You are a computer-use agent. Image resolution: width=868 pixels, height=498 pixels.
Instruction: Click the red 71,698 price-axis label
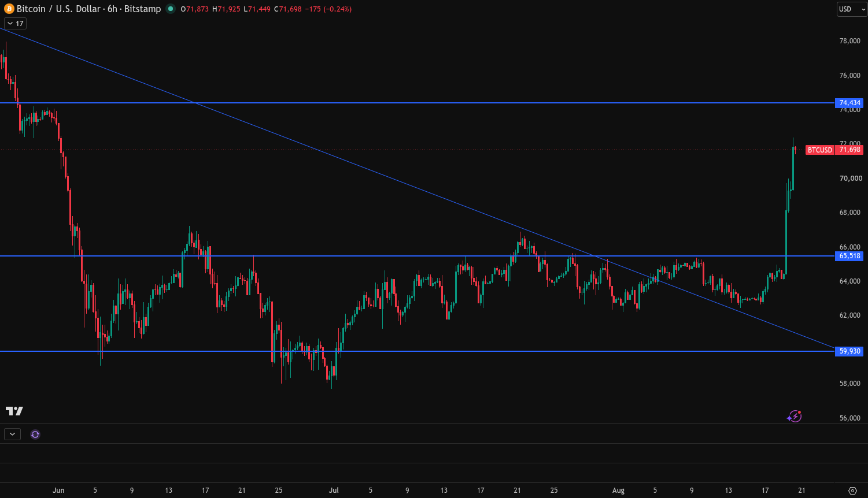[x=849, y=150]
